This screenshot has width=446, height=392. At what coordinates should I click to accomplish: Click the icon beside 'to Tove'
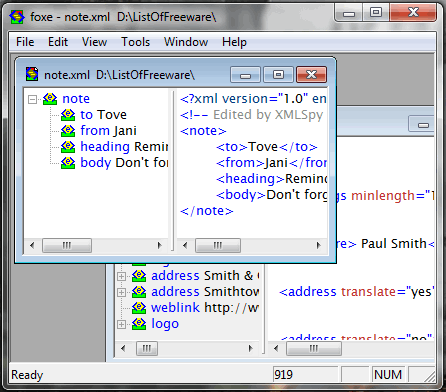coord(68,115)
